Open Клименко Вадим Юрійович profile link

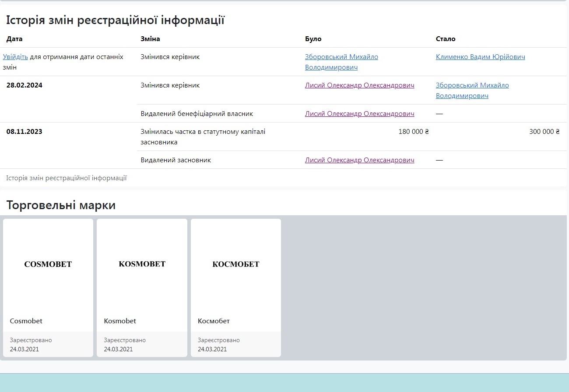[x=480, y=57]
